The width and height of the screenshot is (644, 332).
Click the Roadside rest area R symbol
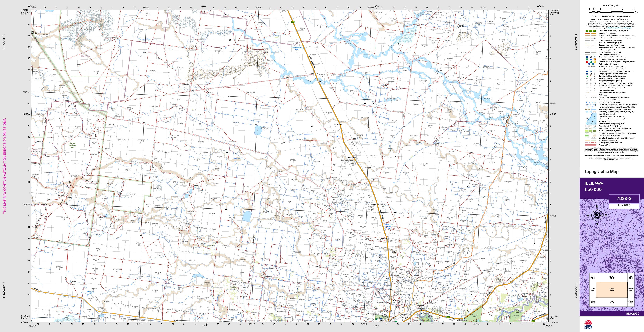click(595, 57)
